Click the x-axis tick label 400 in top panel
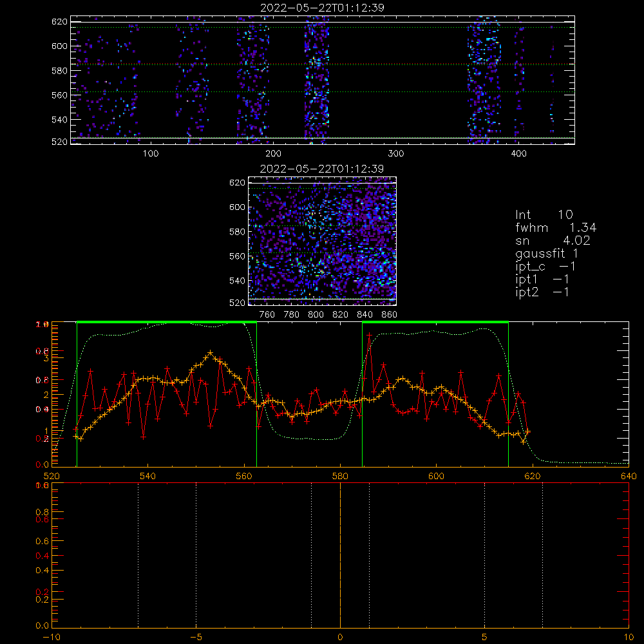The height and width of the screenshot is (644, 644). click(x=518, y=154)
